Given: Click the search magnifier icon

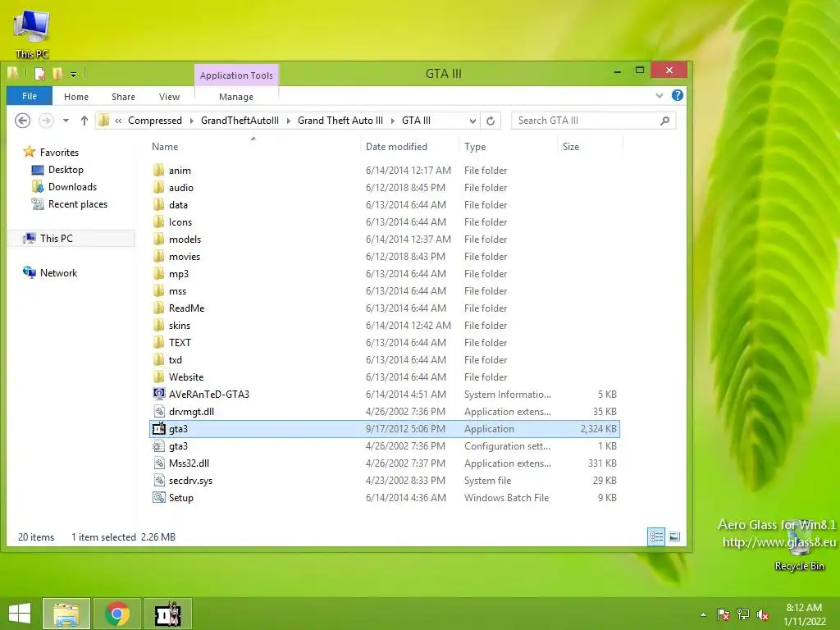Looking at the screenshot, I should tap(664, 121).
